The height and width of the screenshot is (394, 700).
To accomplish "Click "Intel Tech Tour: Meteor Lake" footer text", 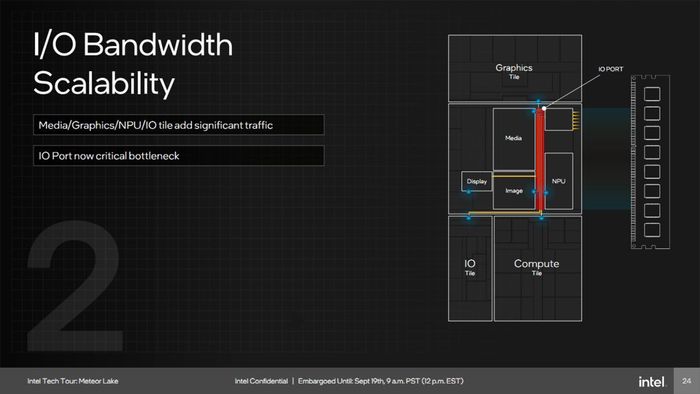I will click(73, 381).
